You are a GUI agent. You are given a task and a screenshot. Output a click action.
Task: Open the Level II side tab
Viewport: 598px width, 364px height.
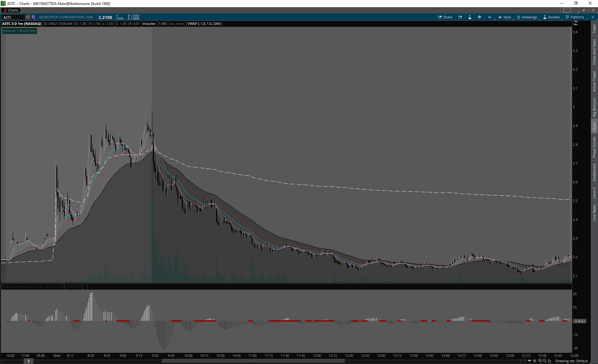click(594, 193)
